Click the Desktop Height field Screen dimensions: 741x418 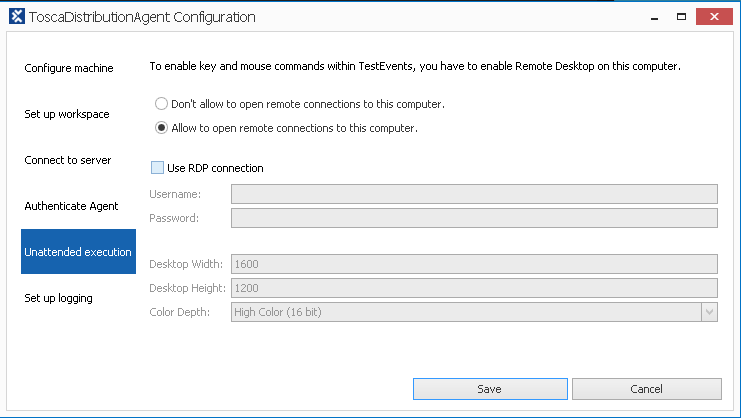(x=474, y=288)
